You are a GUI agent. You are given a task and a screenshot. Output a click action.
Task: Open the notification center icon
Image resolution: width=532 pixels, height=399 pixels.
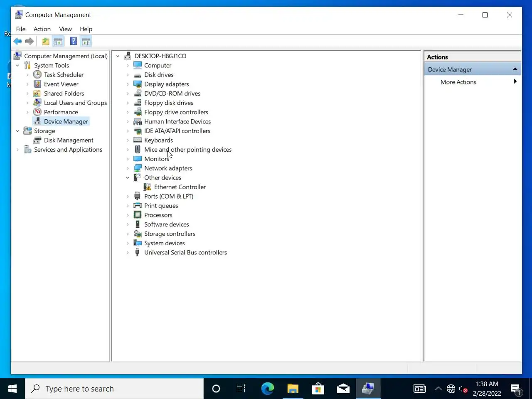pos(516,389)
